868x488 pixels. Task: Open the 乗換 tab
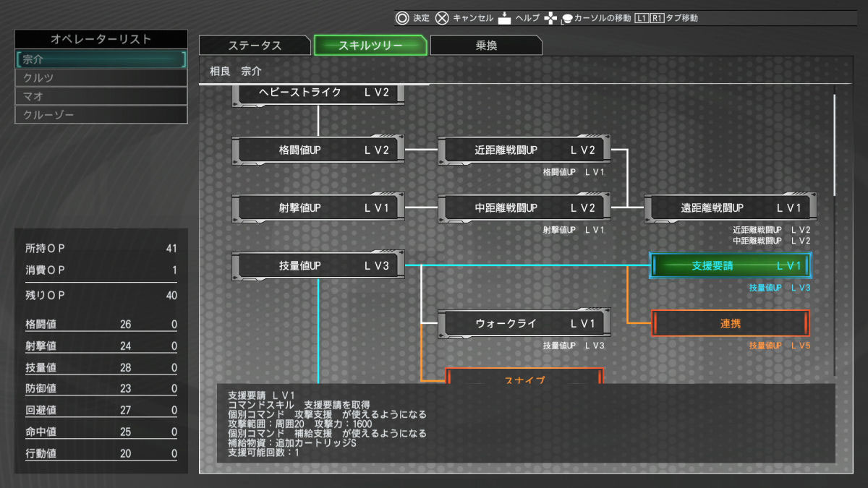(x=485, y=46)
